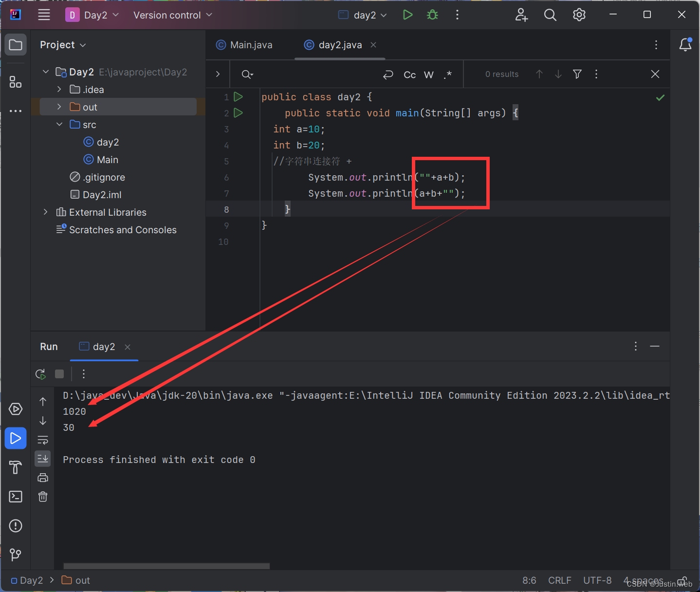700x592 pixels.
Task: Collapse the src folder
Action: (x=59, y=125)
